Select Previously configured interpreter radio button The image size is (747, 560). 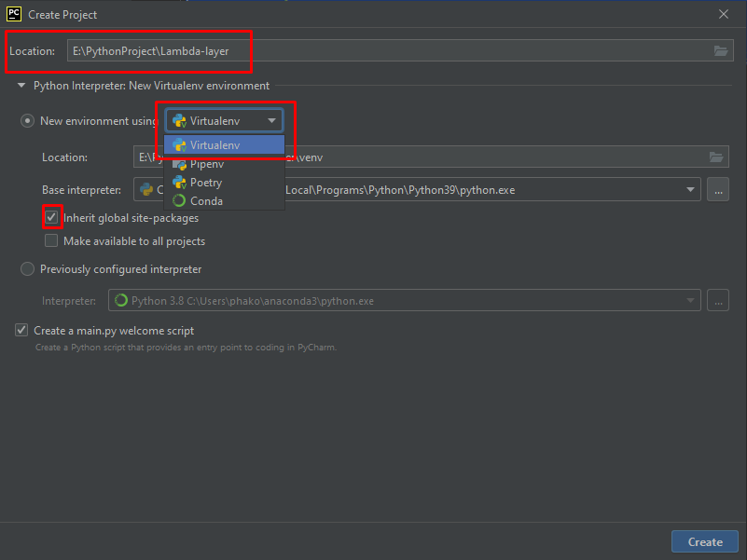coord(27,269)
